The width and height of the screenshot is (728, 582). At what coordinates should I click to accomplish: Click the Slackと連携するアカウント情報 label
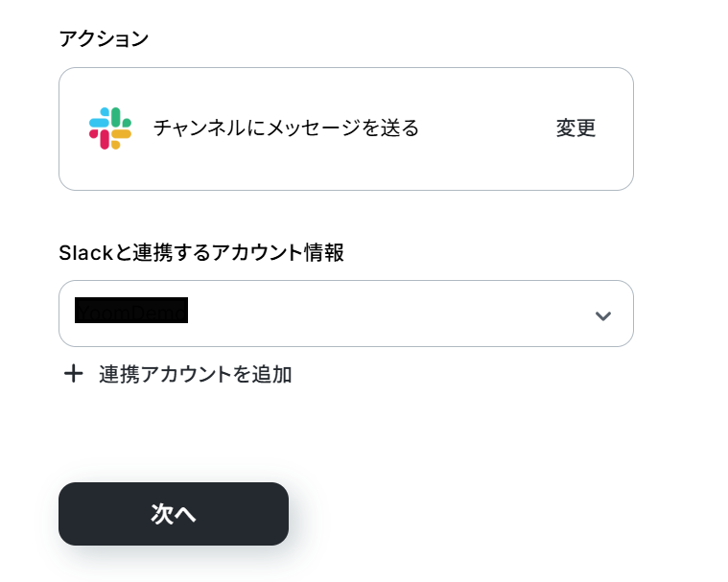point(201,253)
